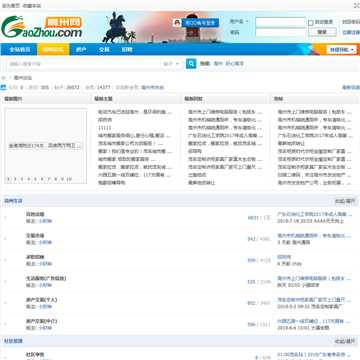360x360 pixels.
Task: Select the 高州论坛 nav tab
Action: point(53,49)
